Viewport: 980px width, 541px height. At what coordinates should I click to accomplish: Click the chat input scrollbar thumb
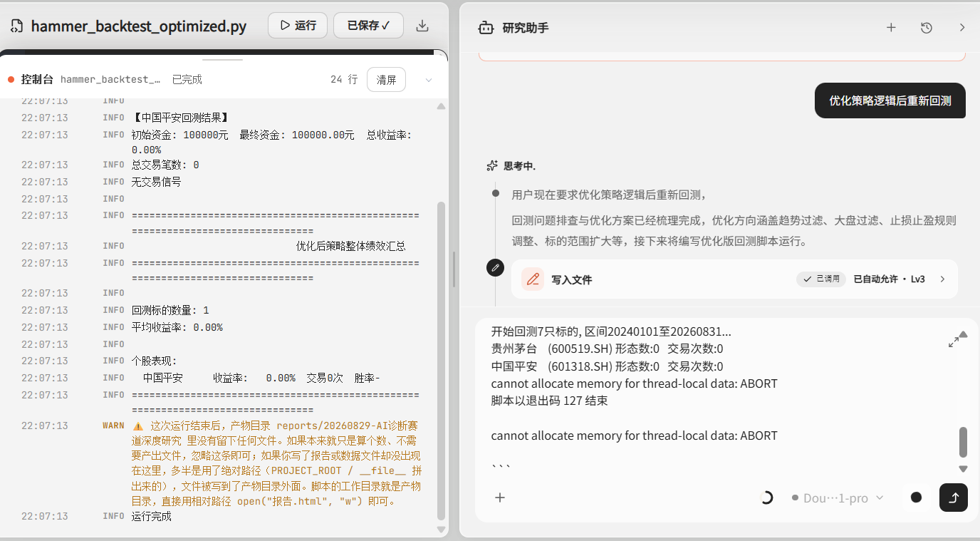pos(964,442)
